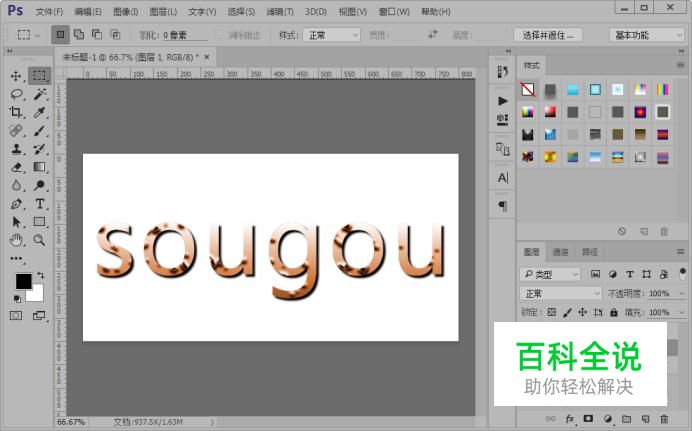This screenshot has width=692, height=431.
Task: Choose Add to Selection mode
Action: coord(79,34)
